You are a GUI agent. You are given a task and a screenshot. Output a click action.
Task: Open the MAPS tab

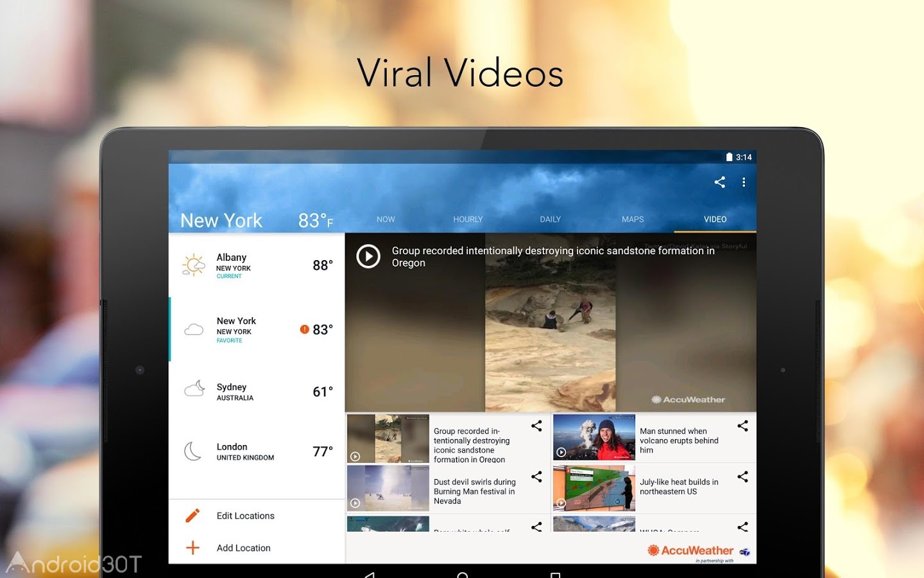click(633, 220)
